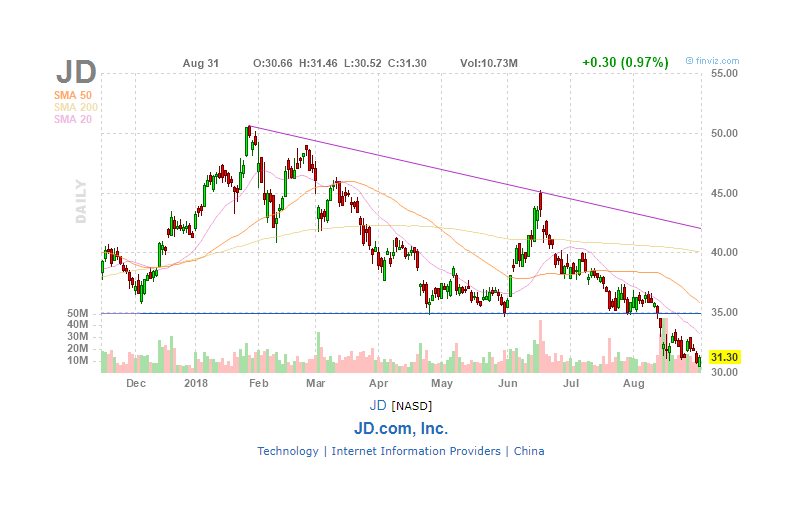Click the 30.00 price axis label
The image size is (800, 512).
click(724, 372)
